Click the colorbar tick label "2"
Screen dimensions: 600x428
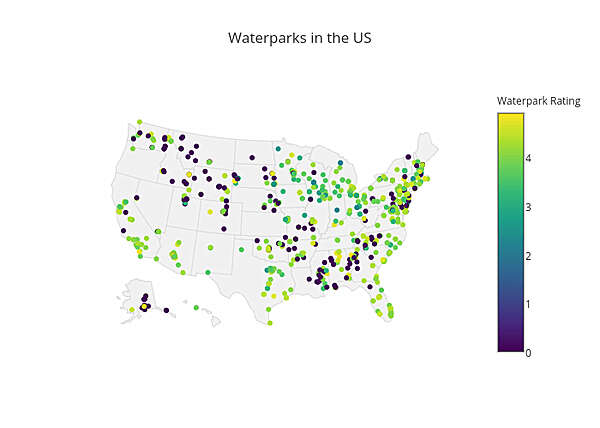pos(529,255)
